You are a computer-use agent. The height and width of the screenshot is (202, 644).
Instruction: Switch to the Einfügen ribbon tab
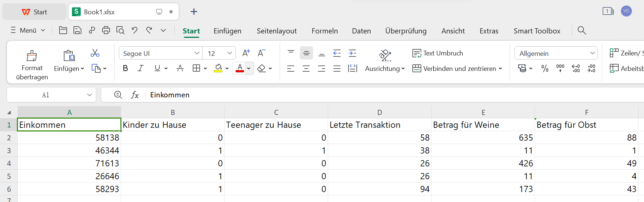coord(228,31)
